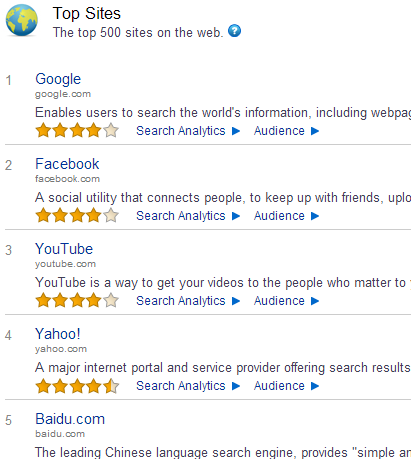Click YouTube's star rating

pyautogui.click(x=77, y=300)
